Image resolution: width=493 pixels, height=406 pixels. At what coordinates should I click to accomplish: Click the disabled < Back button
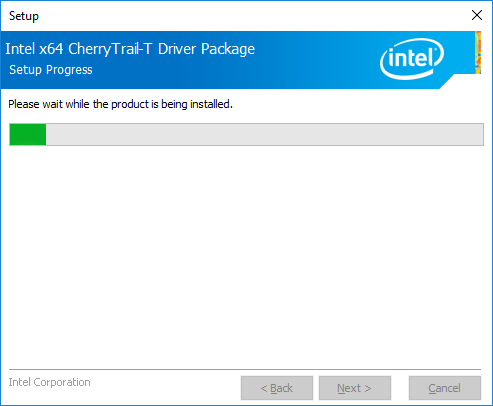pyautogui.click(x=277, y=388)
